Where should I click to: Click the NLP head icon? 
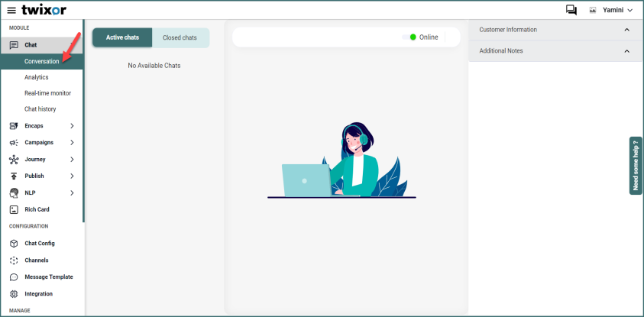pos(14,193)
